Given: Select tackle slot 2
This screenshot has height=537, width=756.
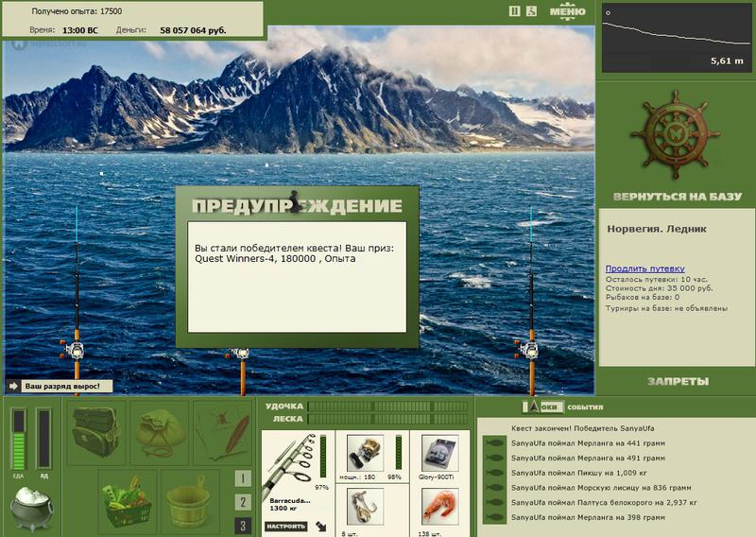Looking at the screenshot, I should click(x=243, y=502).
